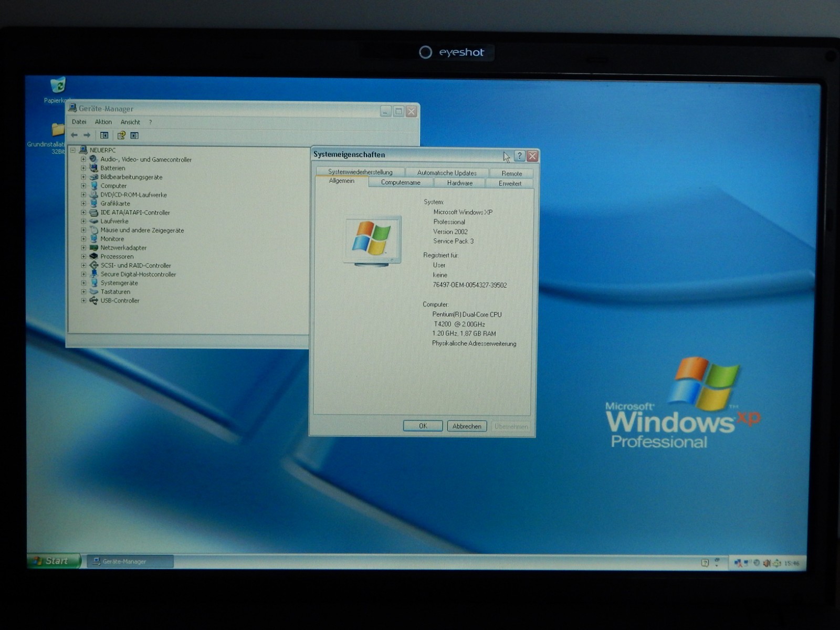840x630 pixels.
Task: Open the Aktion menu
Action: 103,122
